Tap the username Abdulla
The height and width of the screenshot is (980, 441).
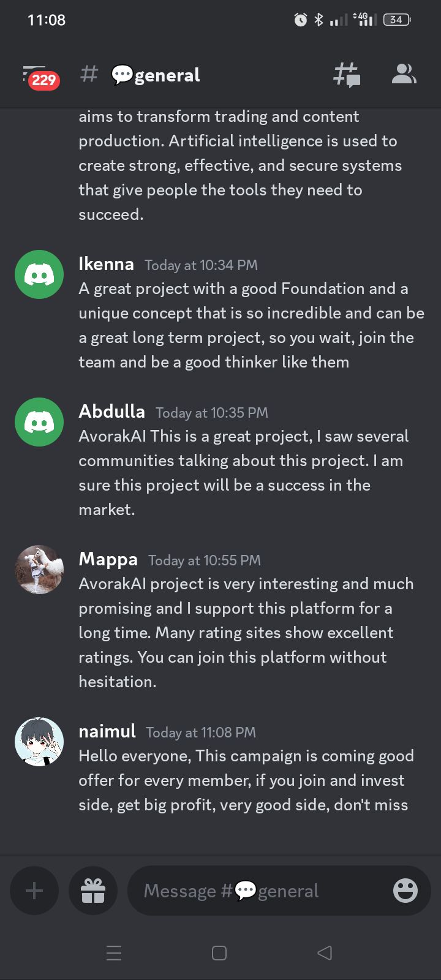point(111,412)
